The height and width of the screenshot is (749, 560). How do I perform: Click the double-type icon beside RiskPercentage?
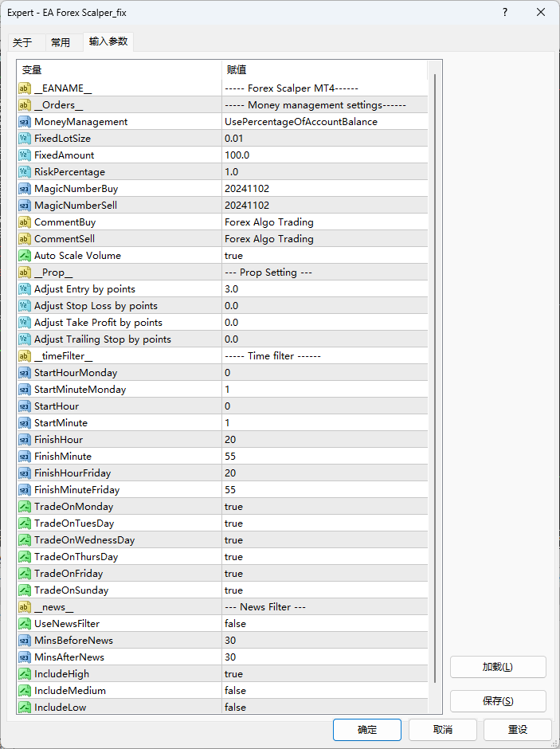point(25,172)
